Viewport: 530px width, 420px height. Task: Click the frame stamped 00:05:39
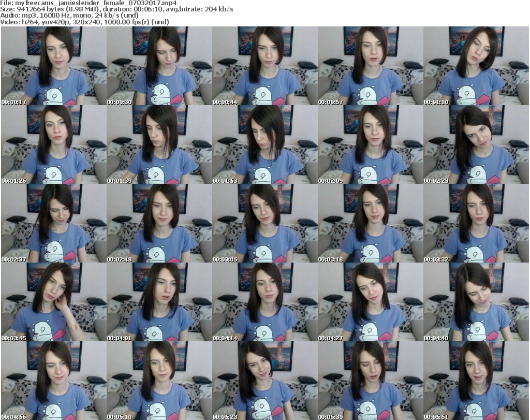coord(371,381)
